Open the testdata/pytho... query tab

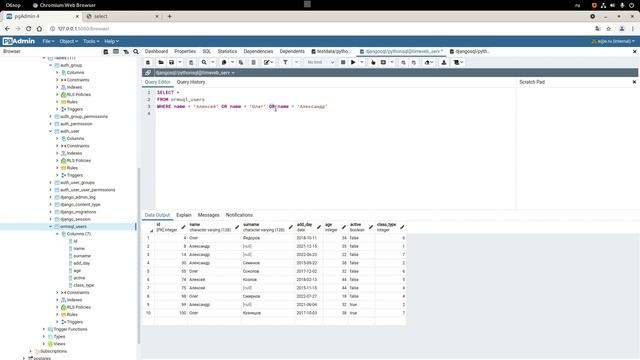[x=331, y=51]
